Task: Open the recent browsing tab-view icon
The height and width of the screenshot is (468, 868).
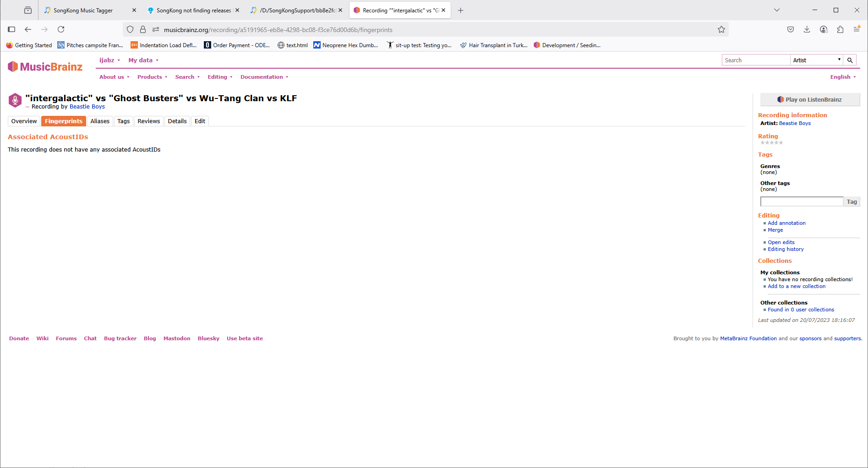Action: click(28, 10)
